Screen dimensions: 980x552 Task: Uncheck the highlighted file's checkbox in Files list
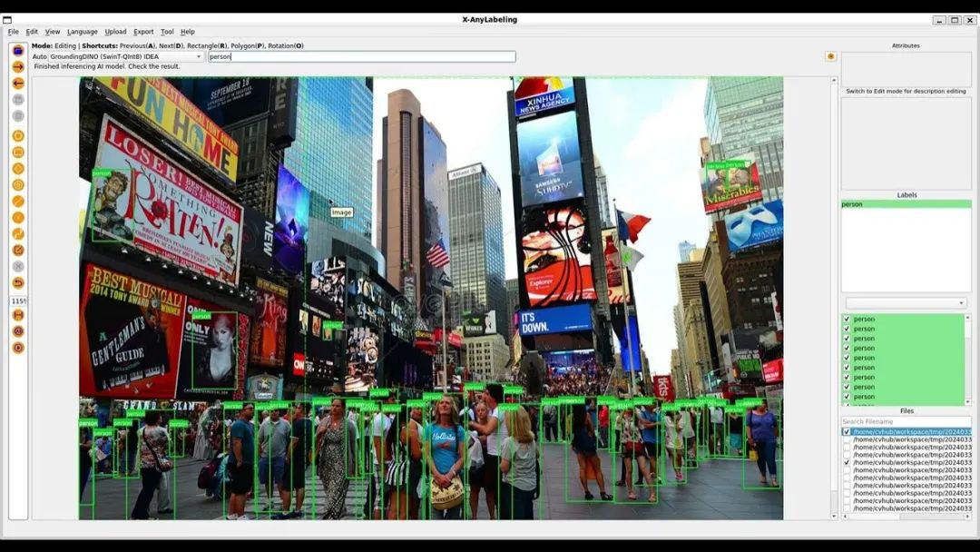tap(847, 431)
